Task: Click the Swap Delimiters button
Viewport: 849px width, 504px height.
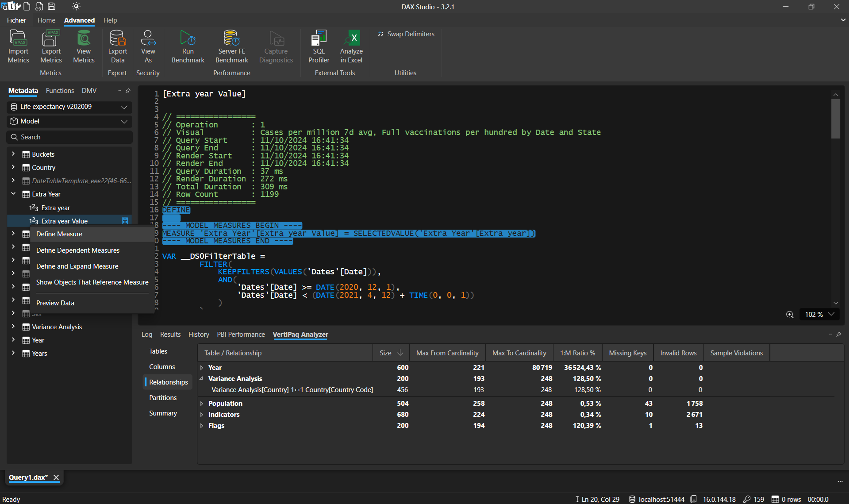Action: [x=406, y=34]
